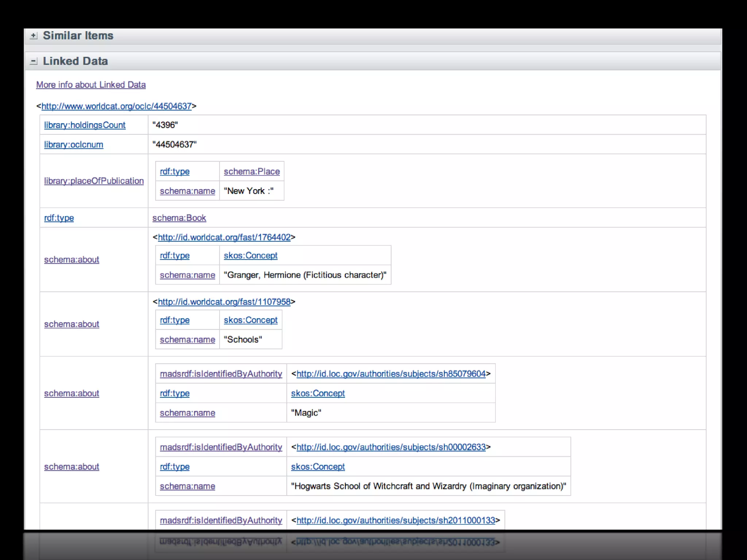Image resolution: width=747 pixels, height=560 pixels.
Task: Click the library:holdingsCount property link
Action: click(85, 125)
